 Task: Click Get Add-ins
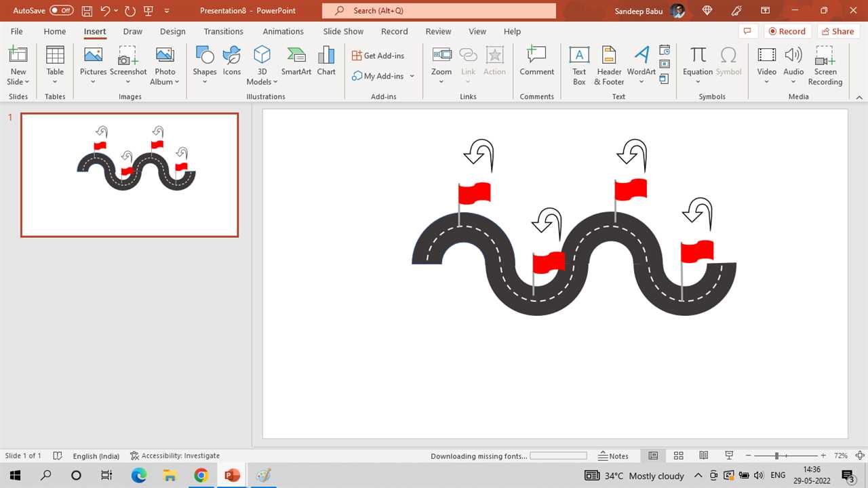click(378, 56)
